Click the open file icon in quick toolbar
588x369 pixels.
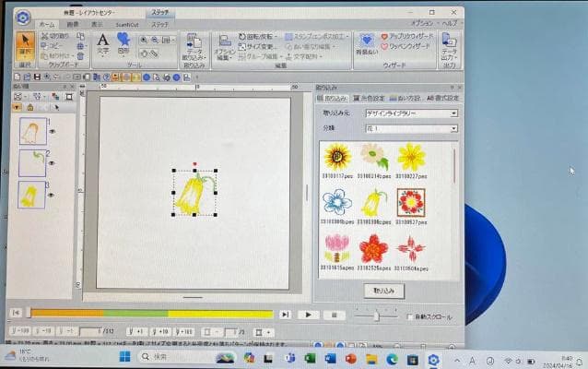pyautogui.click(x=27, y=77)
